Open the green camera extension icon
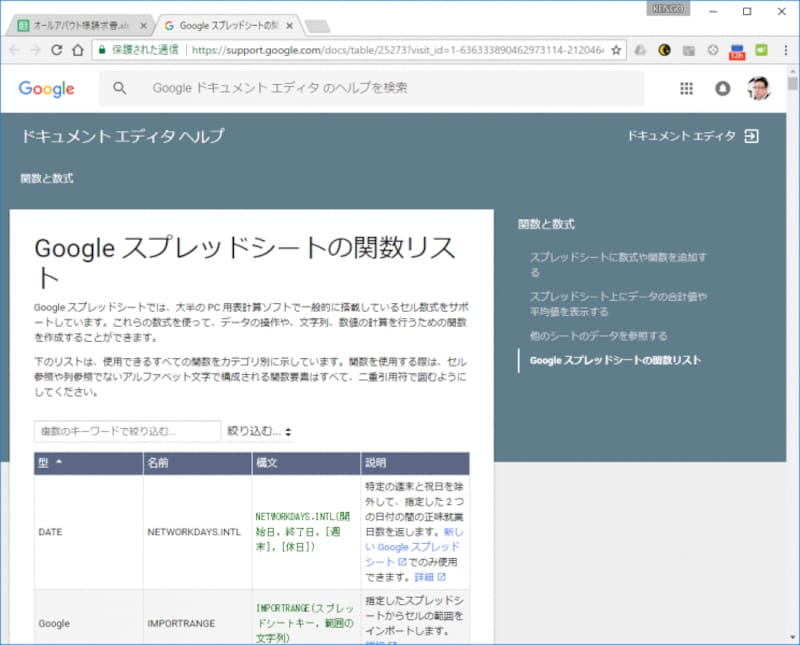The image size is (800, 645). (x=761, y=48)
